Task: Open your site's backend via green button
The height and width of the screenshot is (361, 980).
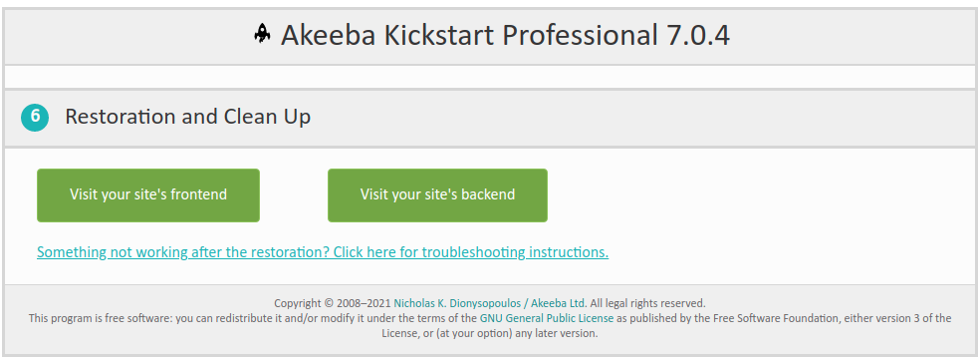Action: click(437, 194)
